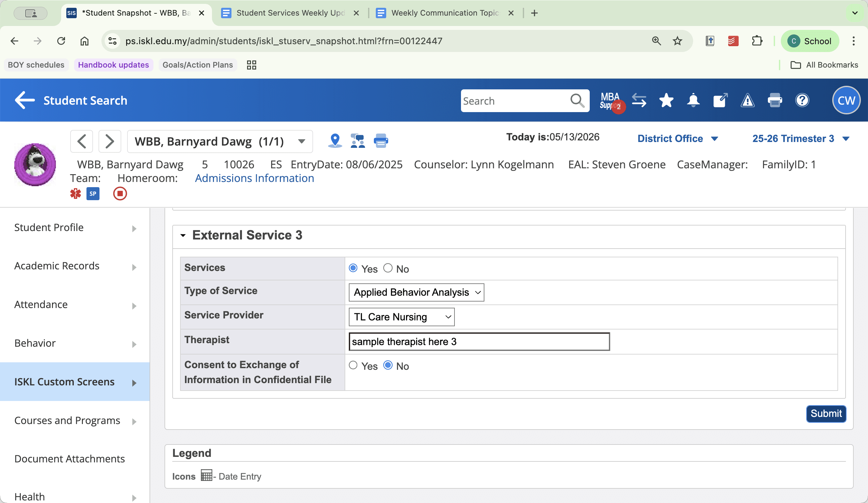This screenshot has width=868, height=503.
Task: Click the external link edit icon in header
Action: 720,100
